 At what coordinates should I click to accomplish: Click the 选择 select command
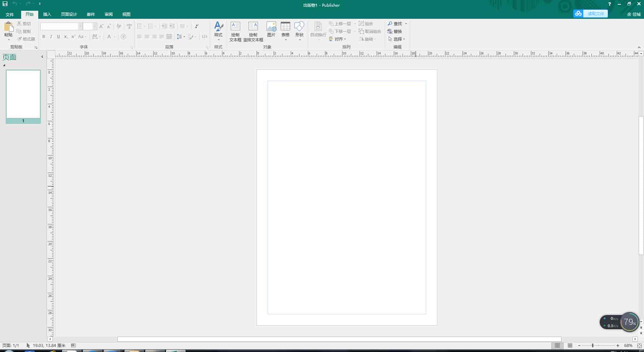click(x=398, y=39)
